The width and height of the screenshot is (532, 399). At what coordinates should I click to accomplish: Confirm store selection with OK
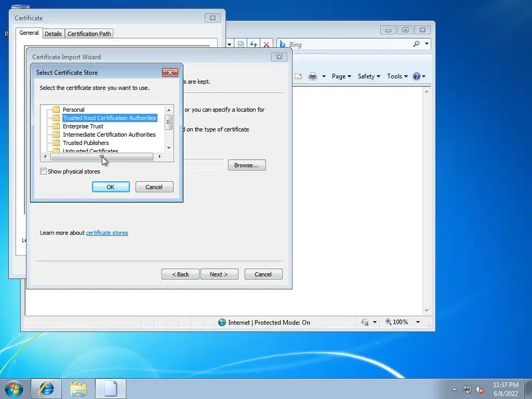[111, 187]
